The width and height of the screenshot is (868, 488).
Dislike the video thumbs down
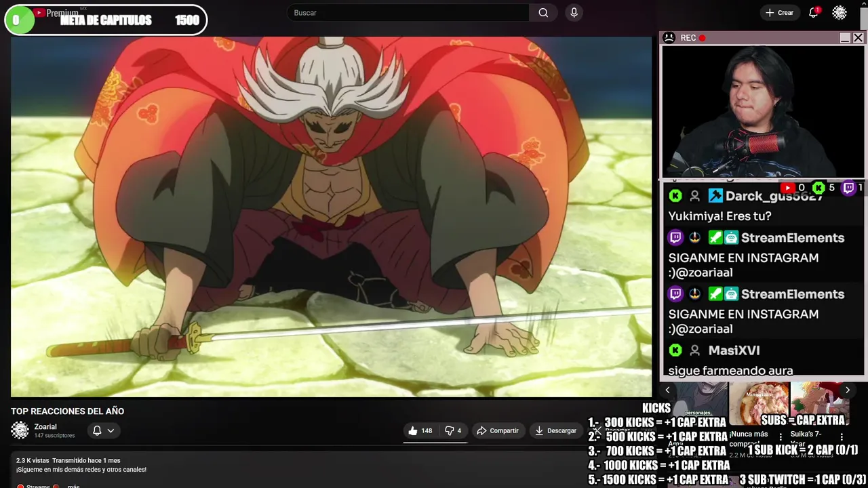point(452,430)
